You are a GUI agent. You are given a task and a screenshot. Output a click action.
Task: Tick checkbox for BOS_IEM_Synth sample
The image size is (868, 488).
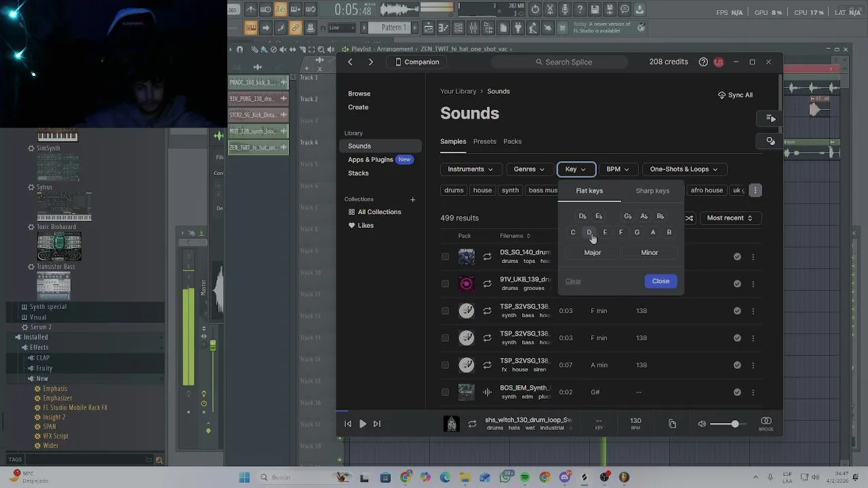[445, 392]
